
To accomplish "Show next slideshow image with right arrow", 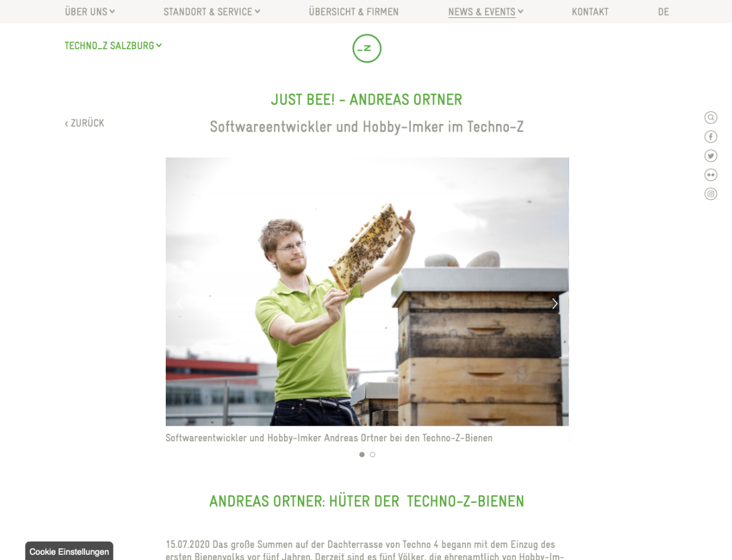I will pyautogui.click(x=555, y=303).
